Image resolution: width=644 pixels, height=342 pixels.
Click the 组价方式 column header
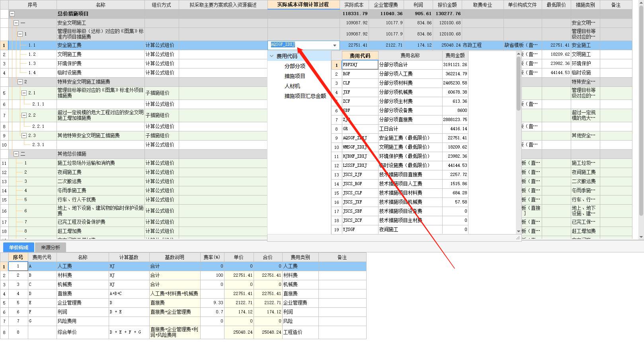pyautogui.click(x=162, y=5)
